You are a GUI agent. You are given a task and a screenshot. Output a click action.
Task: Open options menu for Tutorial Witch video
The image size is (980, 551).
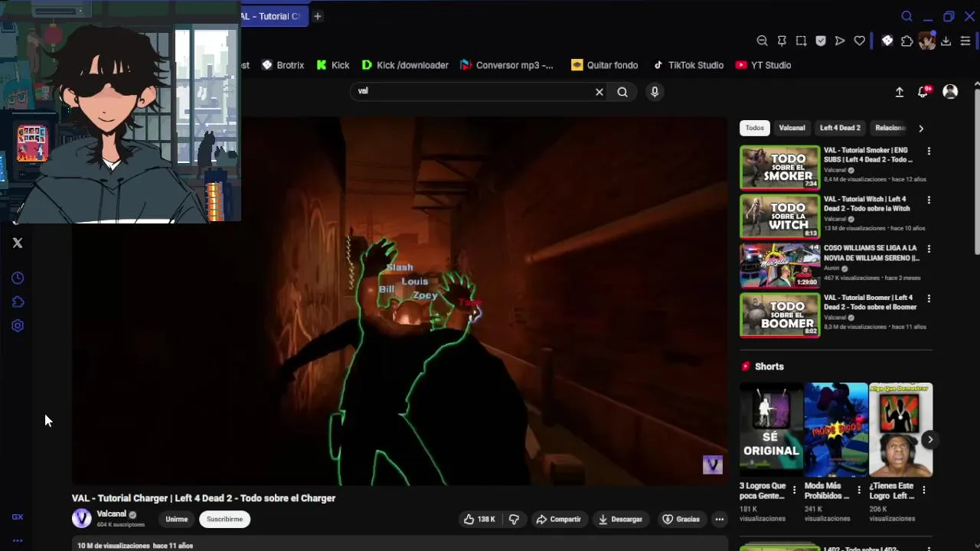(929, 201)
